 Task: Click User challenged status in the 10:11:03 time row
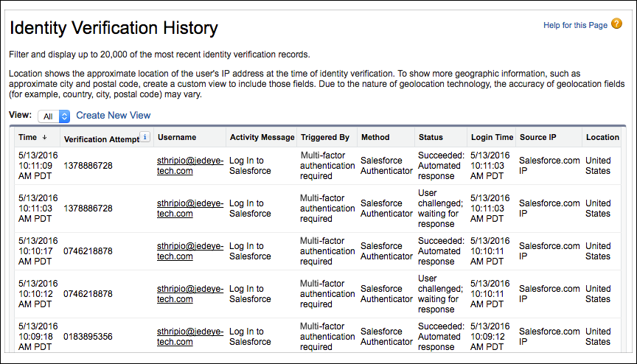tap(440, 209)
